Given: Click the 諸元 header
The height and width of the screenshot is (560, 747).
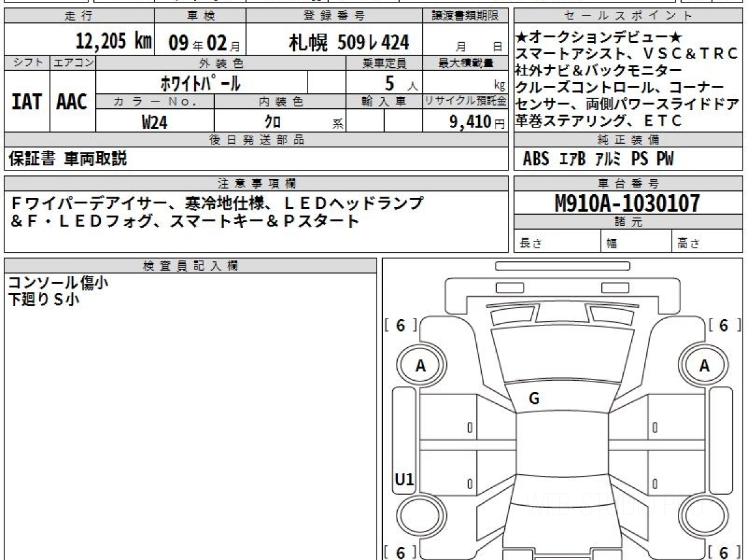Looking at the screenshot, I should click(x=629, y=222).
